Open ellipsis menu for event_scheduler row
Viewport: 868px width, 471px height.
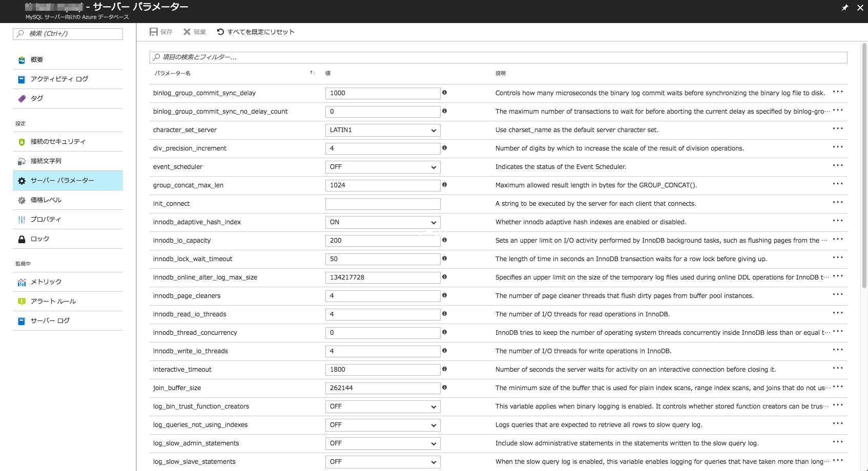838,165
